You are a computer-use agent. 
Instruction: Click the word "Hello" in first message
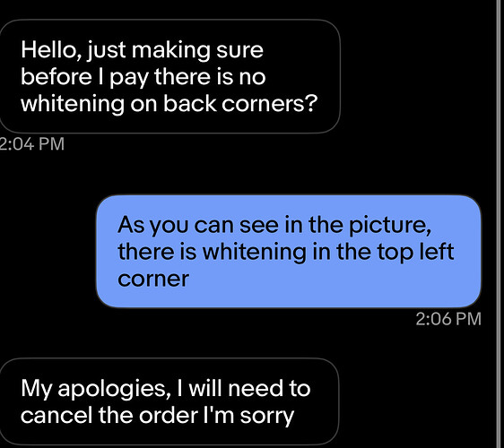coord(51,50)
